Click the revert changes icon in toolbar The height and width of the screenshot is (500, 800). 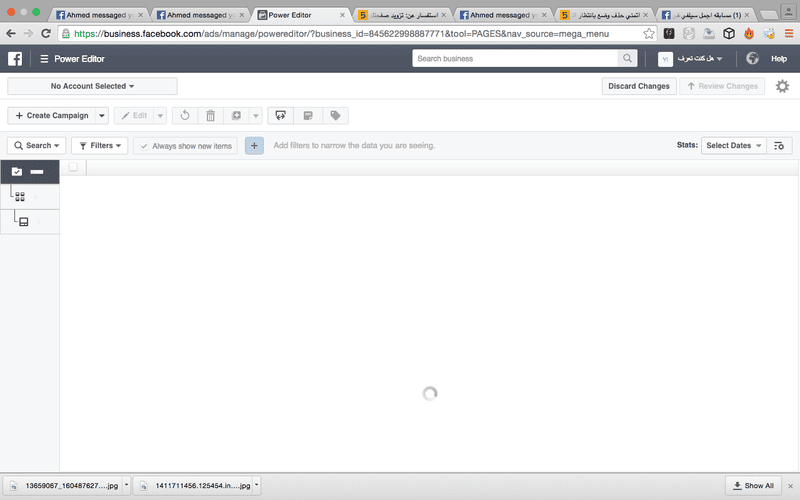click(x=185, y=116)
